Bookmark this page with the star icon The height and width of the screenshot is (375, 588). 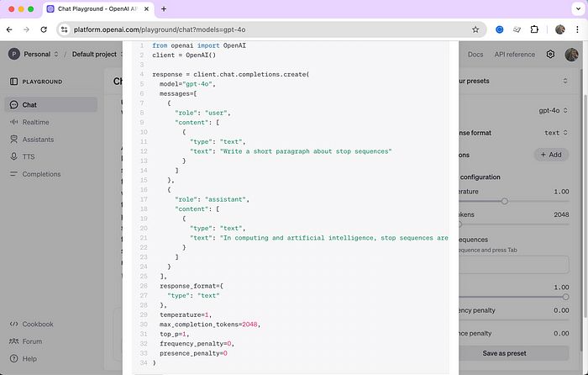coord(475,29)
